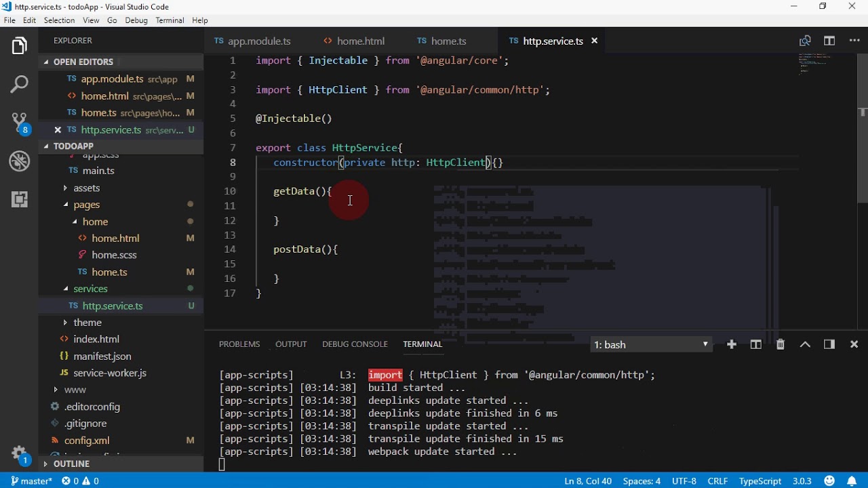Change language mode via TypeScript status item
The height and width of the screenshot is (488, 868).
(x=760, y=481)
